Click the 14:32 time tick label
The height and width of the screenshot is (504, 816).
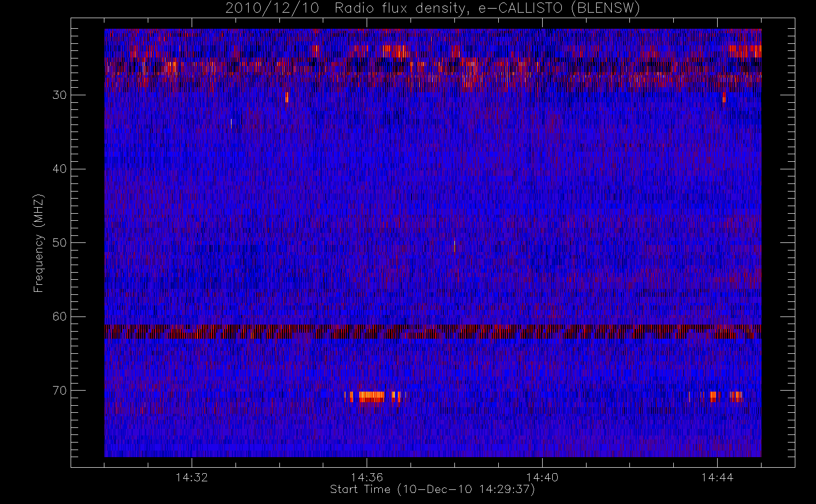[192, 477]
